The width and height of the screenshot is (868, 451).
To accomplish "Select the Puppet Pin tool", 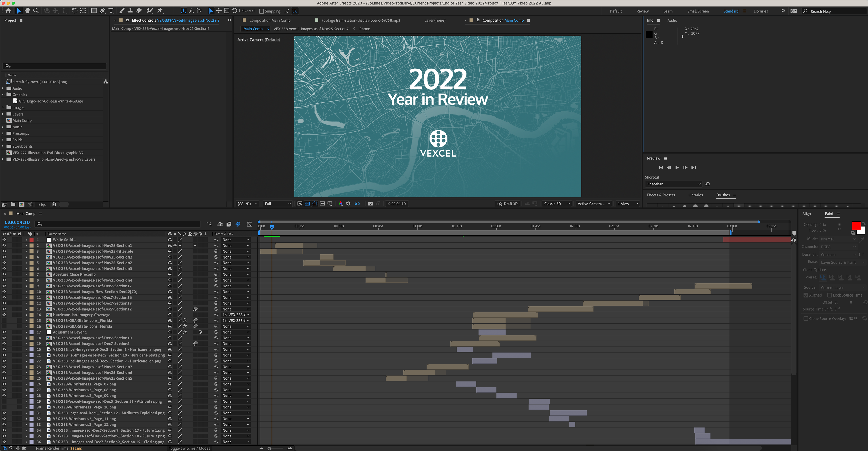I will tap(160, 11).
